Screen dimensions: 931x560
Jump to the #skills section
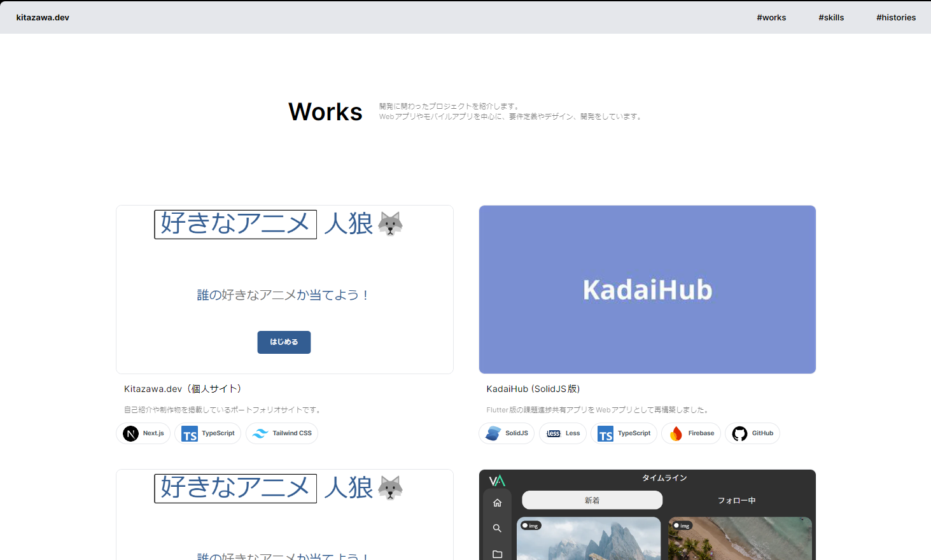(831, 18)
